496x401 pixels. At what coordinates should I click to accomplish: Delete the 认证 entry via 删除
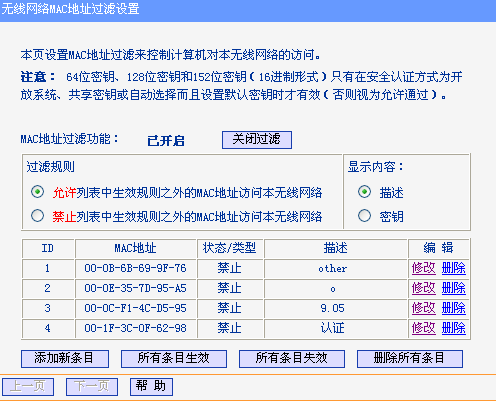(453, 328)
